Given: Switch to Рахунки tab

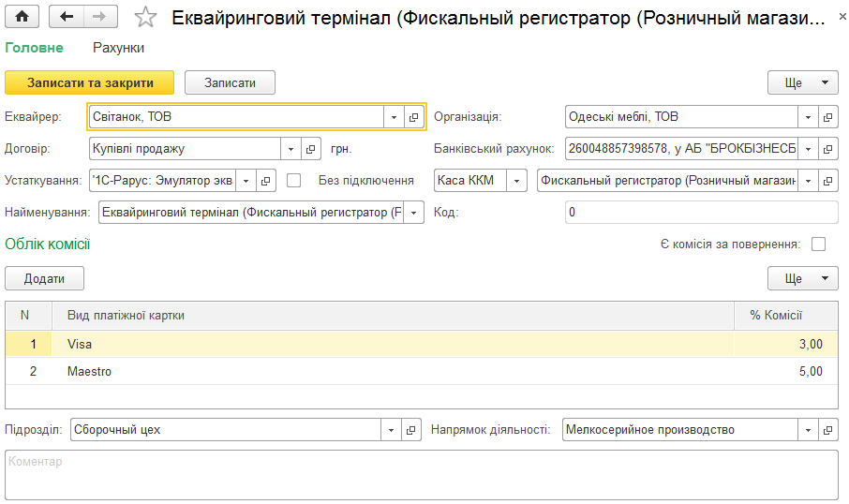Looking at the screenshot, I should [119, 48].
